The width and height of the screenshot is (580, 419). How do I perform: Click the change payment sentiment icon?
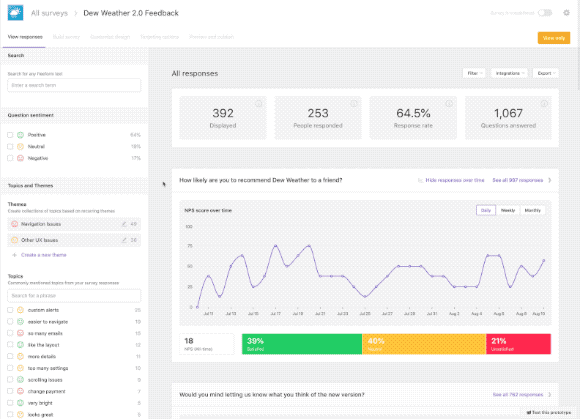[x=21, y=391]
